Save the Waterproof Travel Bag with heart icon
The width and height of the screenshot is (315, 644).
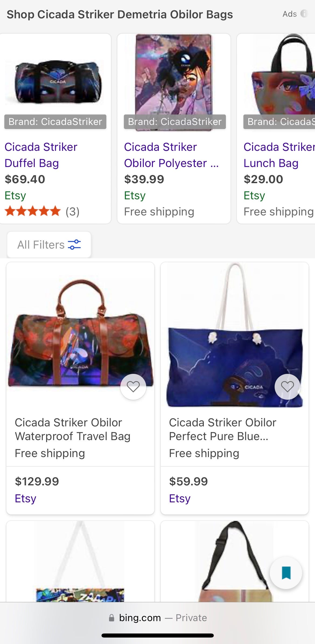(133, 387)
